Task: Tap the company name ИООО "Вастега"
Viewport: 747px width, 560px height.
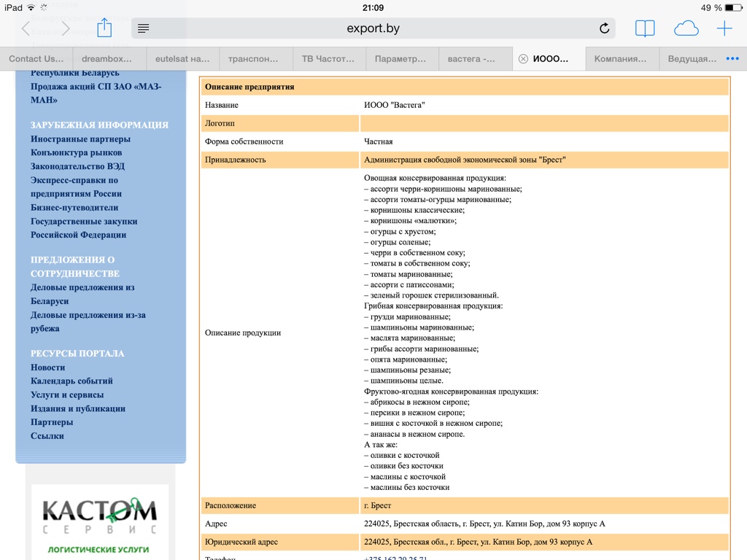Action: point(395,105)
